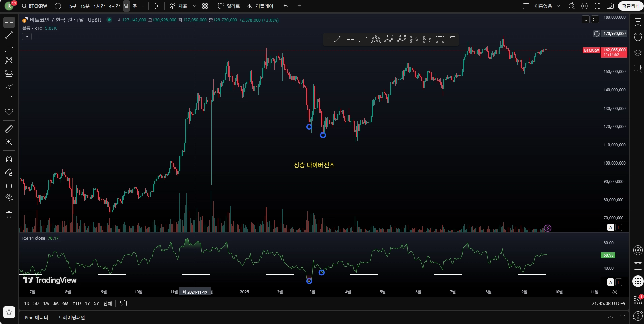Screen dimensions: 644x324
Task: Delete drawings with trash icon
Action: pos(9,215)
